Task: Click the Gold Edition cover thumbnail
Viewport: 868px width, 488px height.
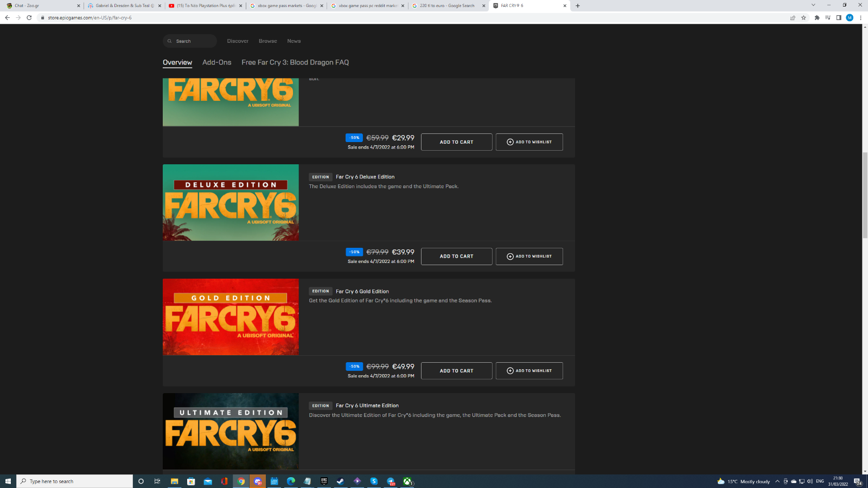Action: tap(231, 317)
